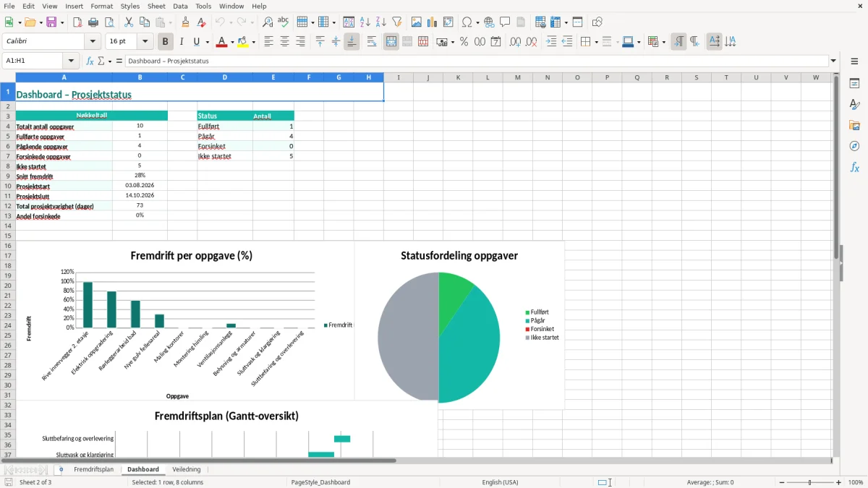Toggle Align Right
868x488 pixels.
tap(301, 42)
